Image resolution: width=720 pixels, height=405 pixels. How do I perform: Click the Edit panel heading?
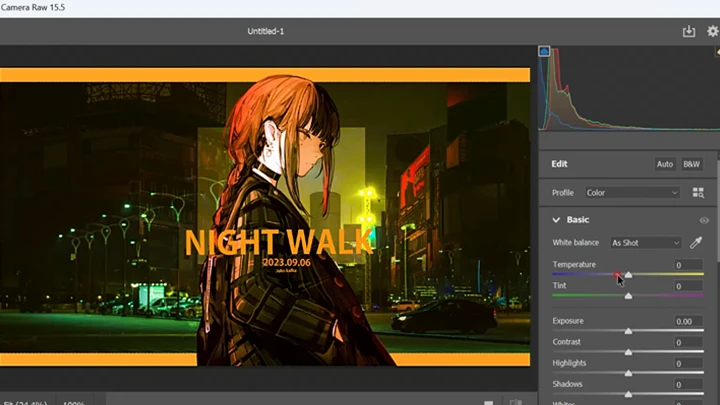pyautogui.click(x=559, y=164)
